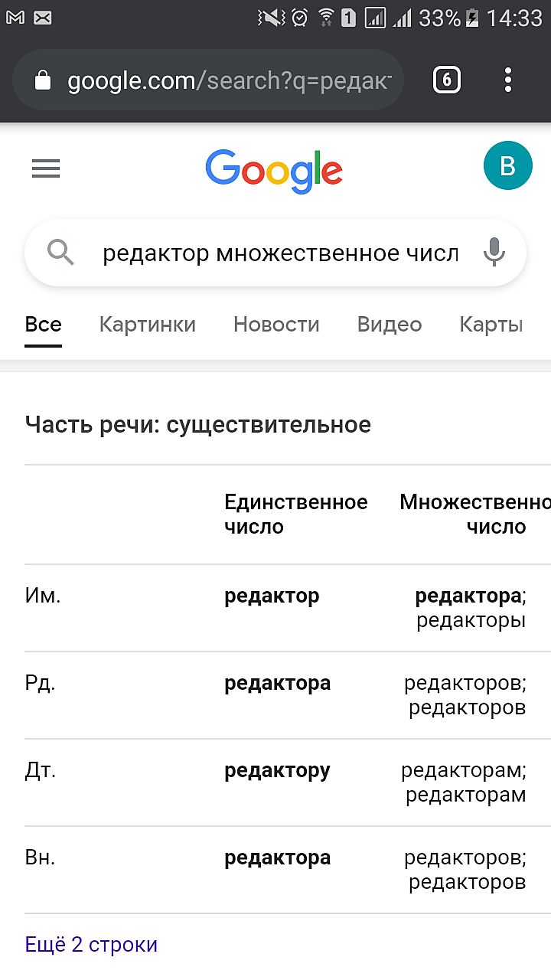Open the Видео results tab
Viewport: 551px width, 980px height.
(389, 325)
